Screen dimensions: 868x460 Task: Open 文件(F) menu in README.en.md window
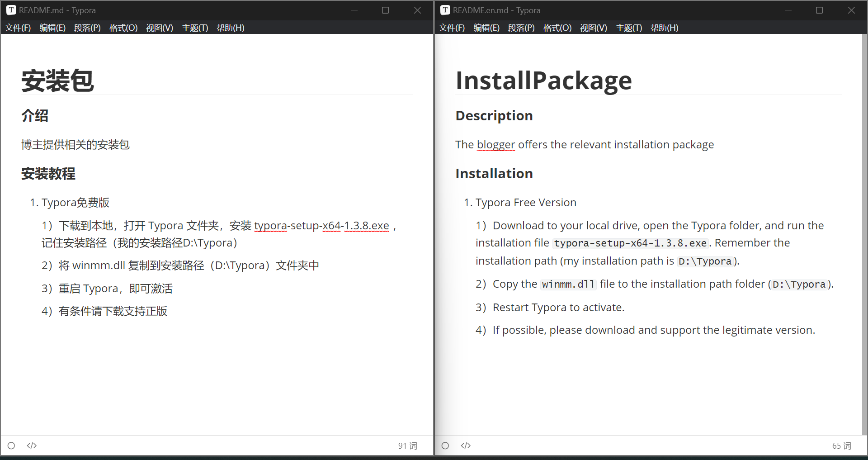pyautogui.click(x=452, y=28)
